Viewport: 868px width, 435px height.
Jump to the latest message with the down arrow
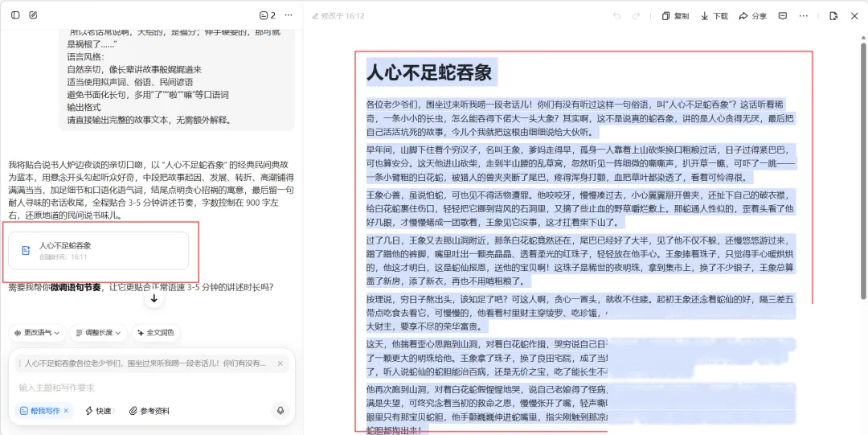154,298
